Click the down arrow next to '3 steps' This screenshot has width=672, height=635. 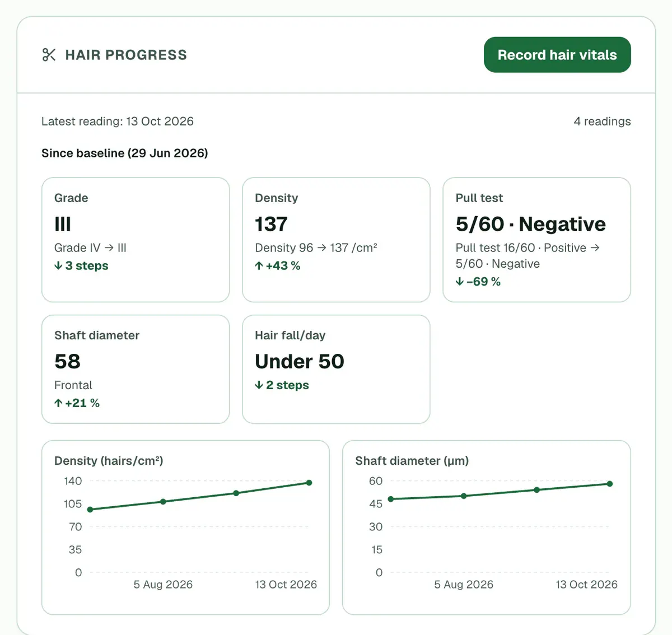click(58, 266)
